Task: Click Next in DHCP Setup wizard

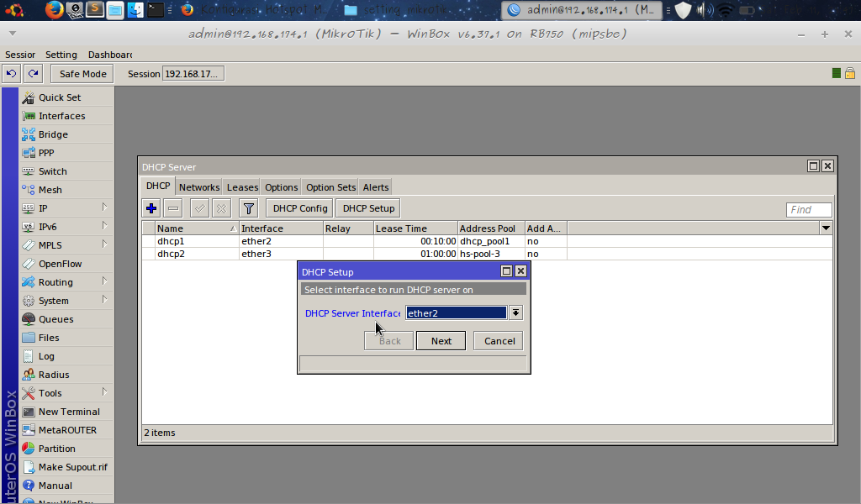Action: pos(441,340)
